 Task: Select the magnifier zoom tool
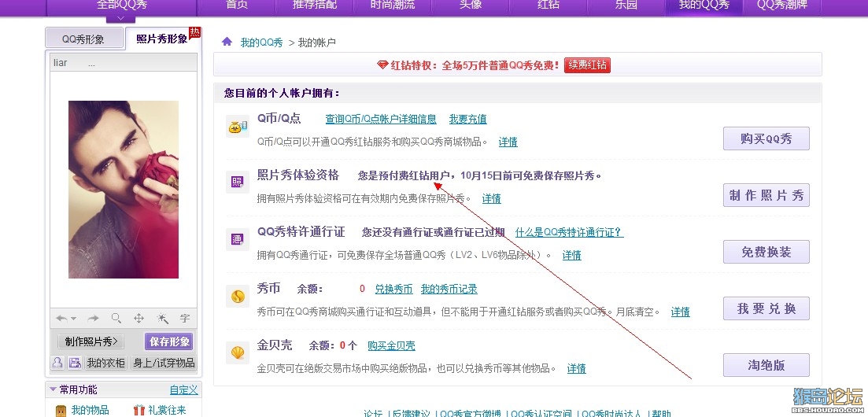click(116, 318)
